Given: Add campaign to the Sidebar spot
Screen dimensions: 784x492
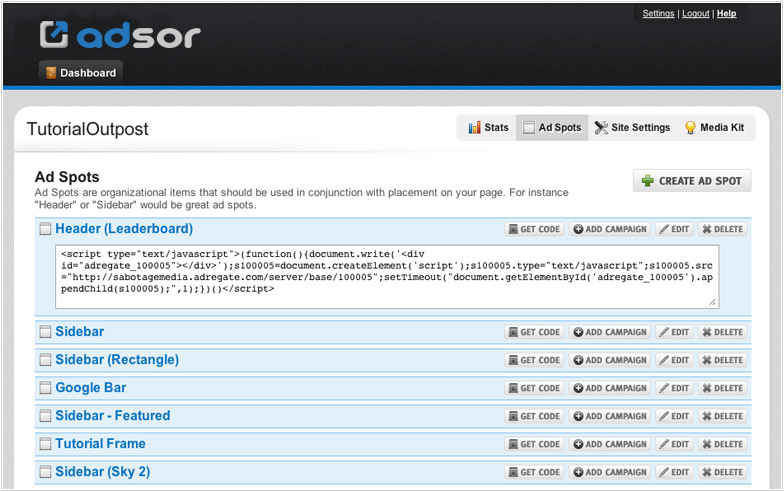Looking at the screenshot, I should pyautogui.click(x=610, y=332).
